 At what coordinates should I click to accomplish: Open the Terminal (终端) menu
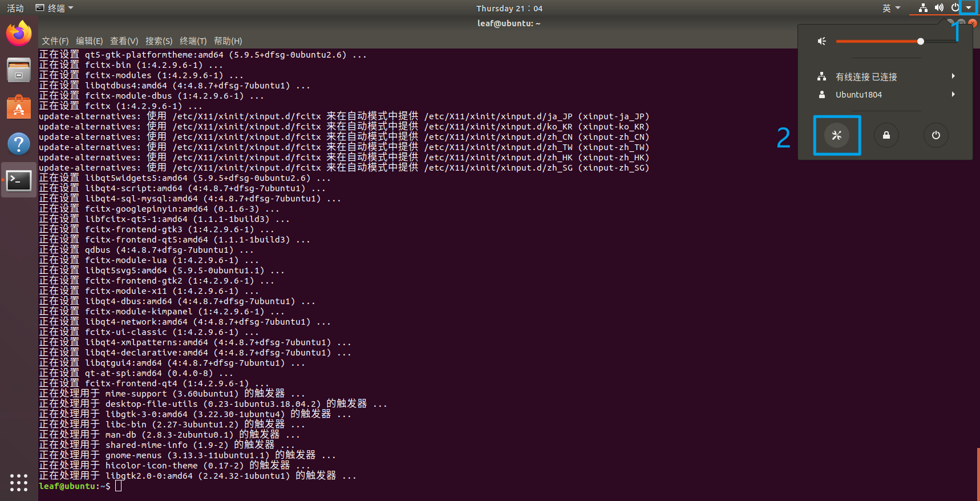tap(193, 41)
